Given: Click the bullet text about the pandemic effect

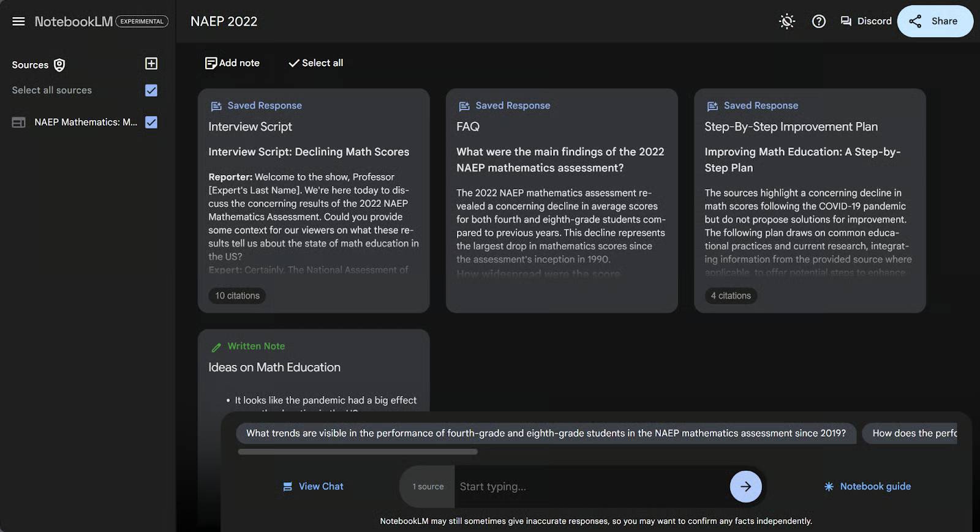Looking at the screenshot, I should point(325,400).
